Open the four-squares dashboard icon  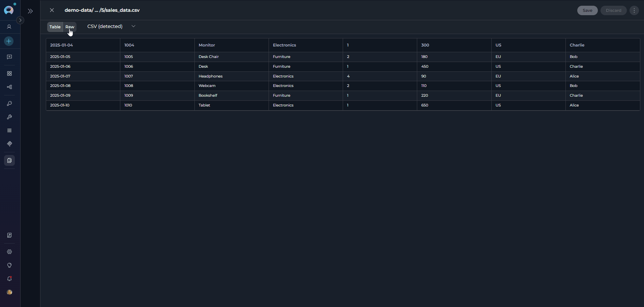tap(9, 73)
